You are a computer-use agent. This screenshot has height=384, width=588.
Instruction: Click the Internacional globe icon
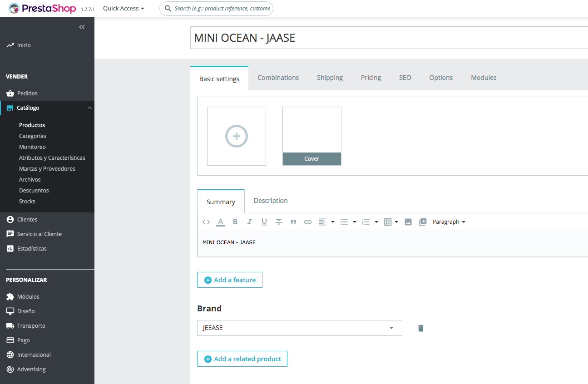tap(10, 354)
